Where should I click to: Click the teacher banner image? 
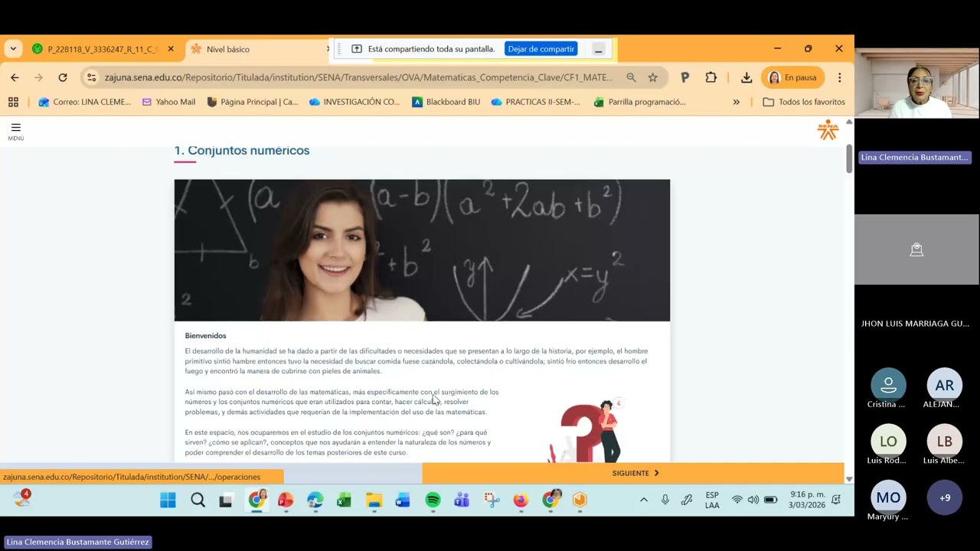pos(422,250)
